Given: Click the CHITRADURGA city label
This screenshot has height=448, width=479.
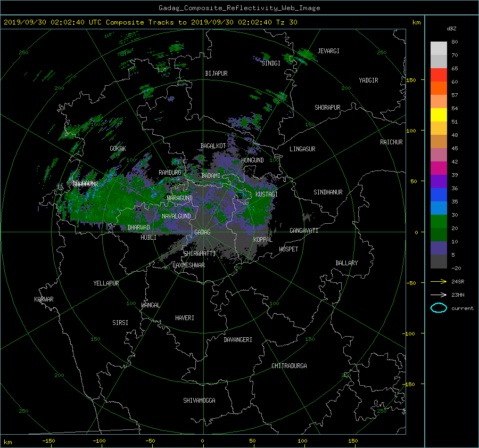Looking at the screenshot, I should coord(290,366).
